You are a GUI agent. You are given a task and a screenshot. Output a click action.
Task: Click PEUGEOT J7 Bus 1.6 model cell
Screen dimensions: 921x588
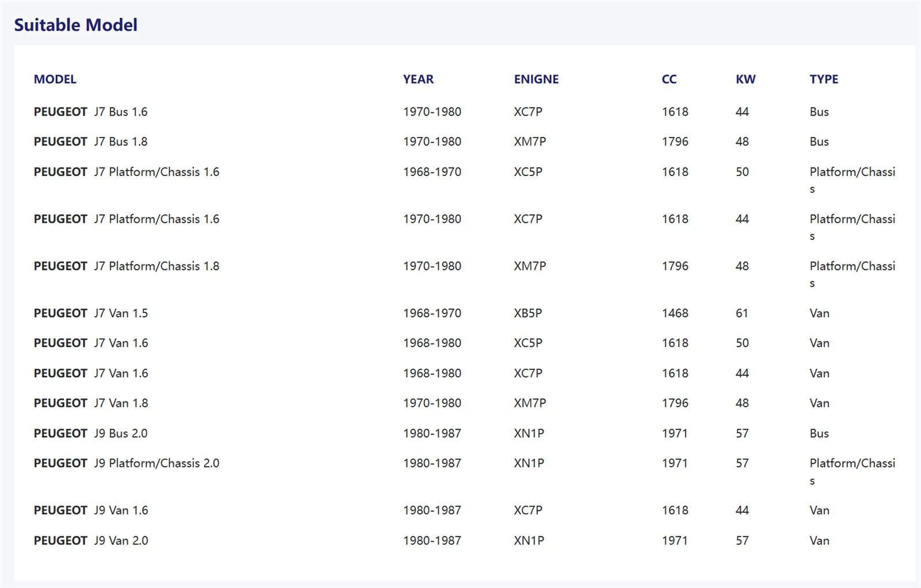[x=90, y=112]
